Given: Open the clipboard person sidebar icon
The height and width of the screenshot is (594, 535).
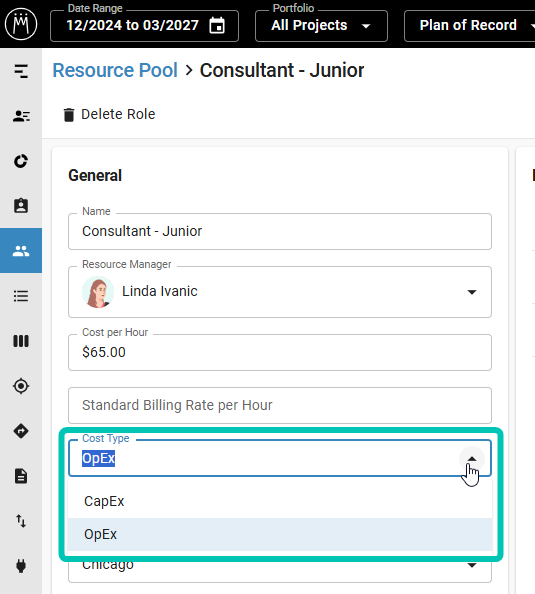Looking at the screenshot, I should (x=21, y=206).
